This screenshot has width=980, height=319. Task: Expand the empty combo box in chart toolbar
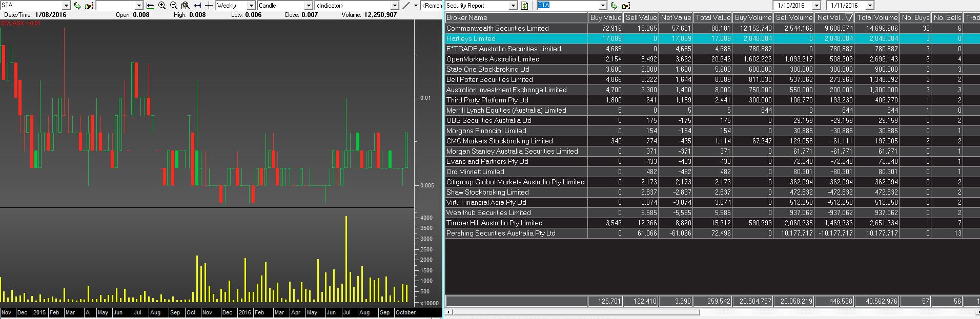[x=139, y=6]
